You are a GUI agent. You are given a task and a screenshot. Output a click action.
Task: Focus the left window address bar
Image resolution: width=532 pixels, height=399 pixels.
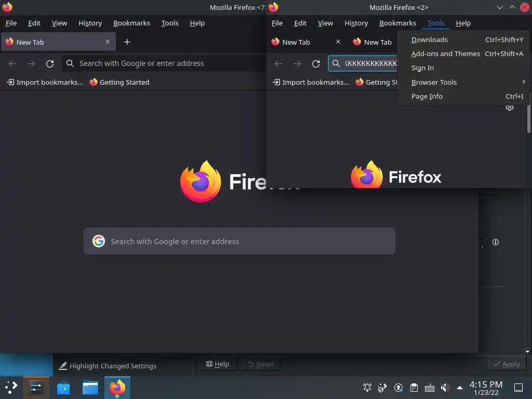pyautogui.click(x=164, y=63)
